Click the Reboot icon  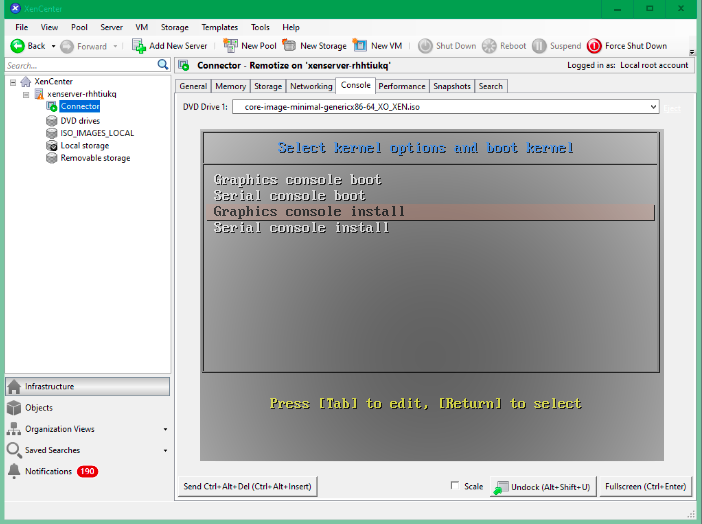(489, 46)
